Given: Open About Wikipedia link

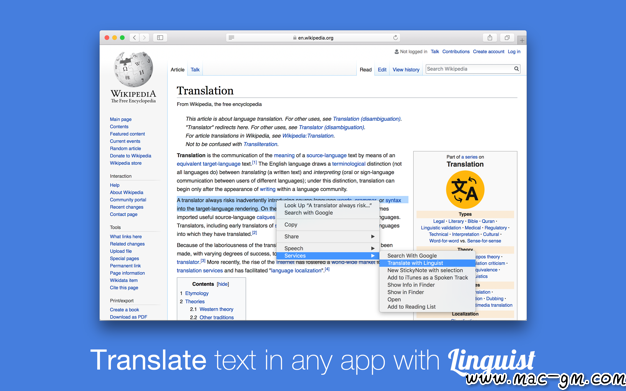Looking at the screenshot, I should 127,192.
